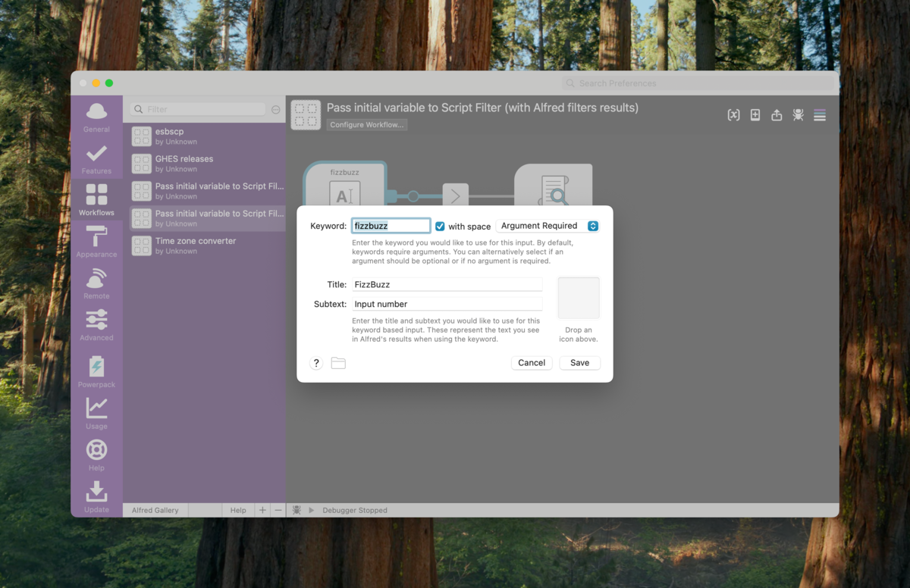
Task: Open the Help pane in sidebar
Action: 96,455
